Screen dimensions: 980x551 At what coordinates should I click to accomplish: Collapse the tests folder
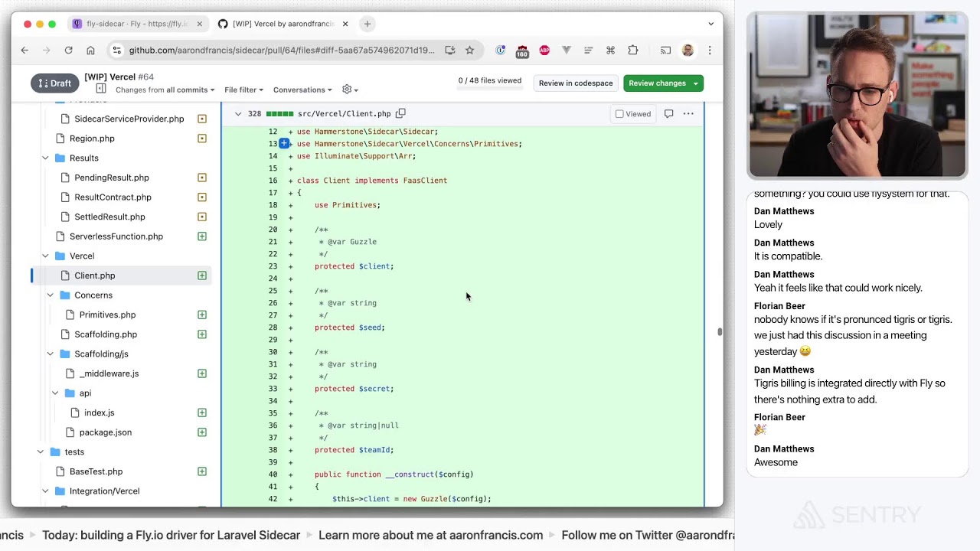click(41, 452)
